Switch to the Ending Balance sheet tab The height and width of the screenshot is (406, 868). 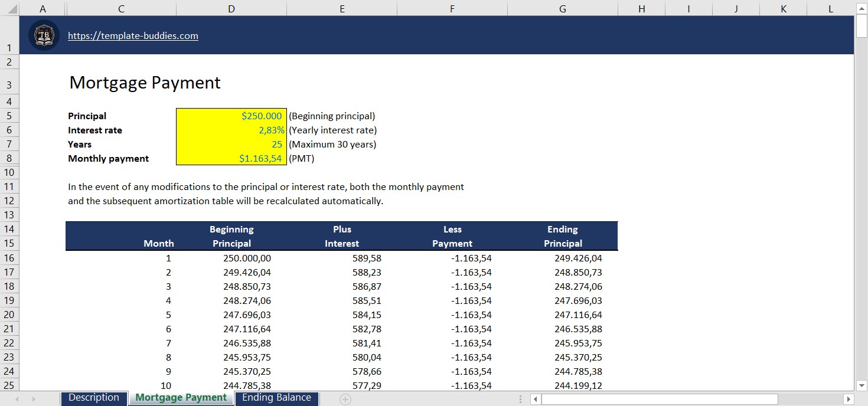276,398
